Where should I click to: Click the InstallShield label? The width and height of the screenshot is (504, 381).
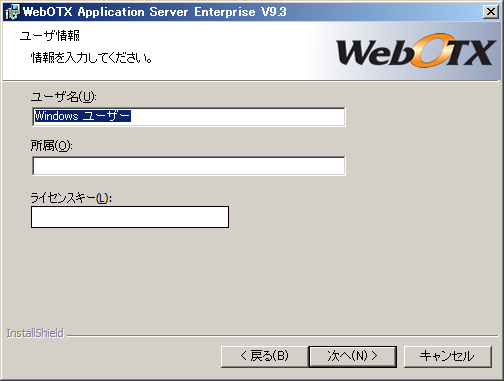(x=35, y=333)
